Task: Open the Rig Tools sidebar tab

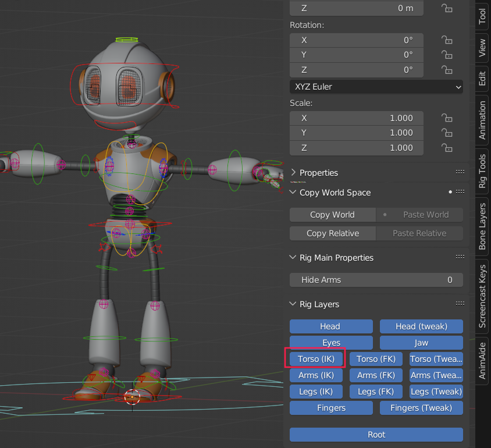Action: [x=482, y=170]
